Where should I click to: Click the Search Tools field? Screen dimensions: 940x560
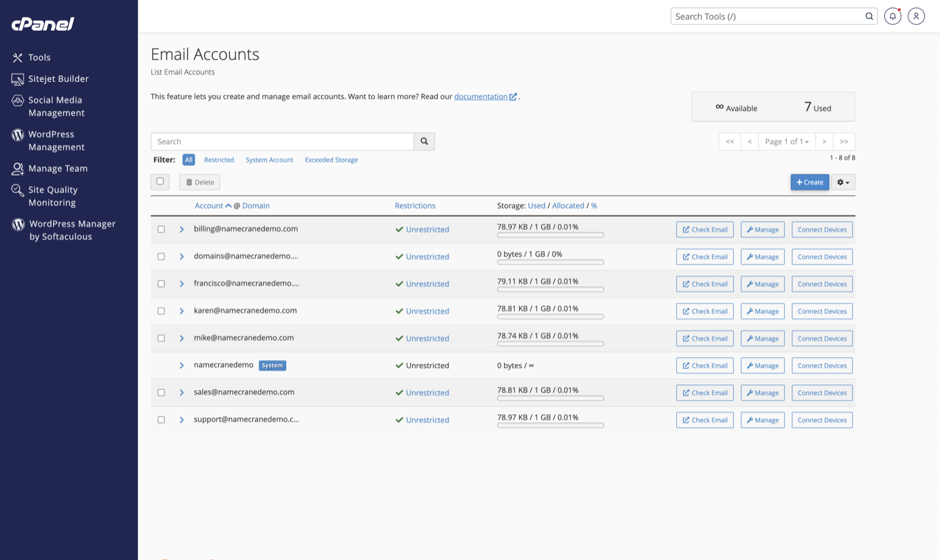click(765, 16)
